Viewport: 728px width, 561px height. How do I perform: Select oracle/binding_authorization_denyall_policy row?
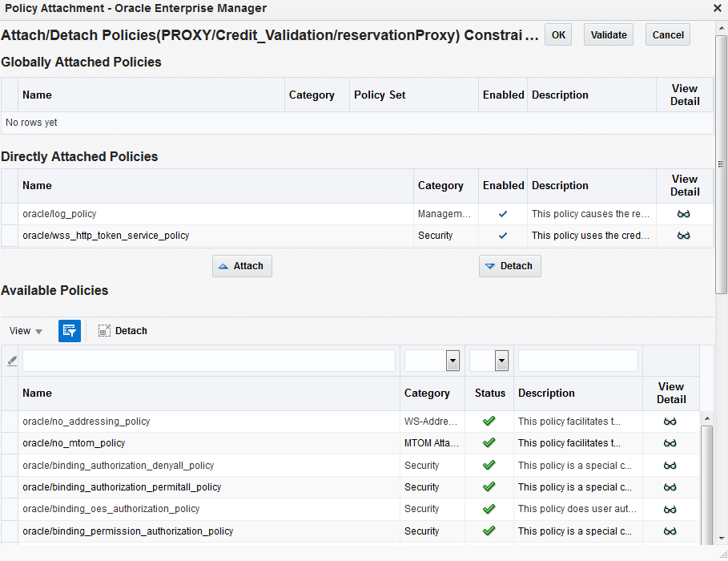[x=350, y=466]
